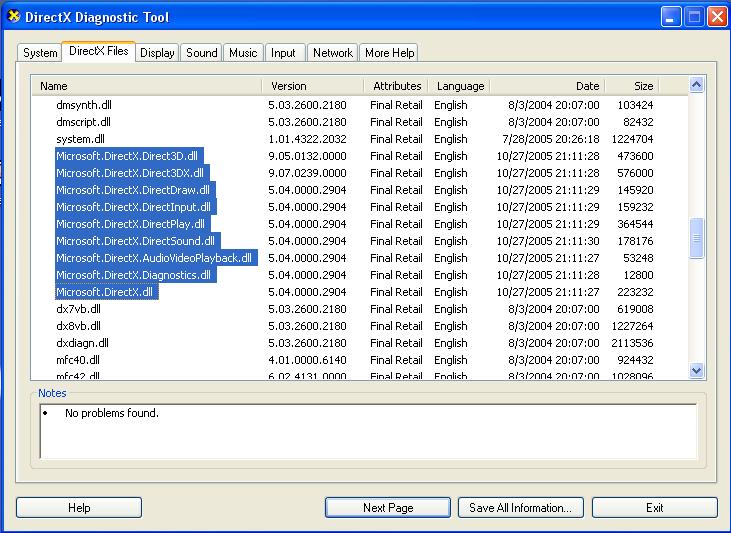This screenshot has height=533, width=731.
Task: Select Microsoft.DirectX.Direct3D.dll in the list
Action: coord(128,156)
